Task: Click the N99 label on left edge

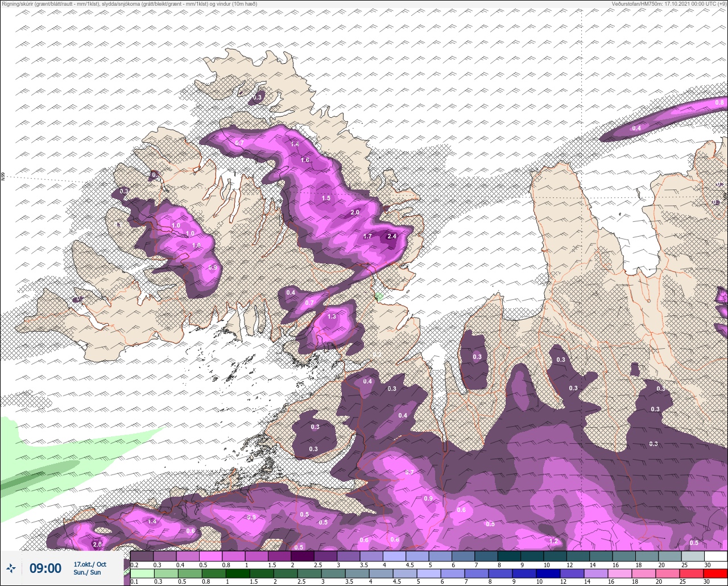Action: [x=3, y=177]
